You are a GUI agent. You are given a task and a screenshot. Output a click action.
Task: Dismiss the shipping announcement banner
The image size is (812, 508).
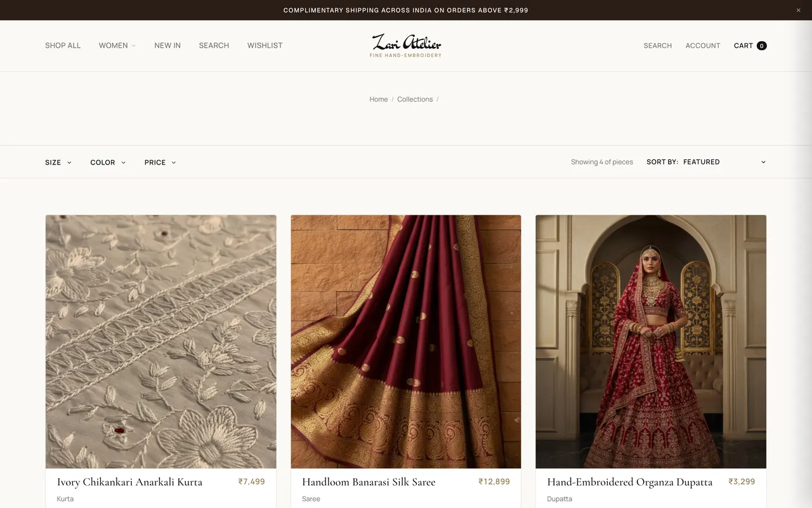pyautogui.click(x=798, y=10)
